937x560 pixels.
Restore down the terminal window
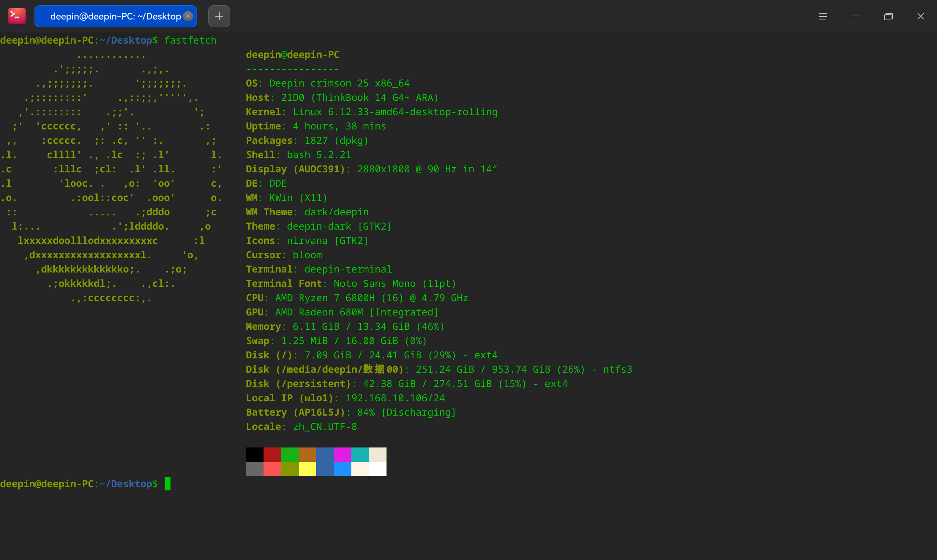(x=888, y=16)
